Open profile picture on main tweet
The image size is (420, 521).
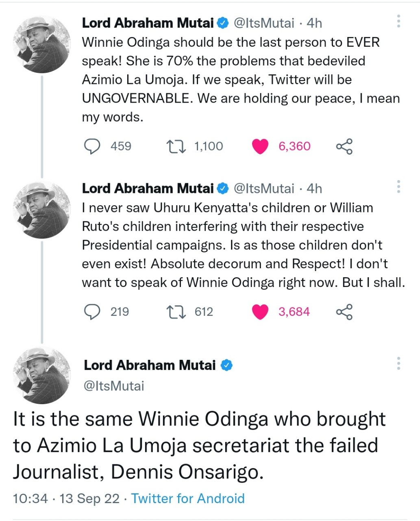coord(42,375)
